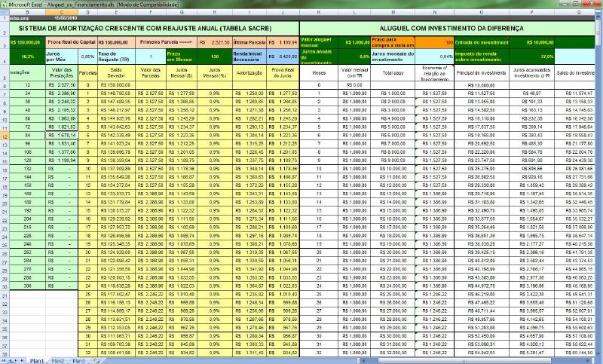Select the '0,64%' monthly investment interest cell

coord(434,57)
